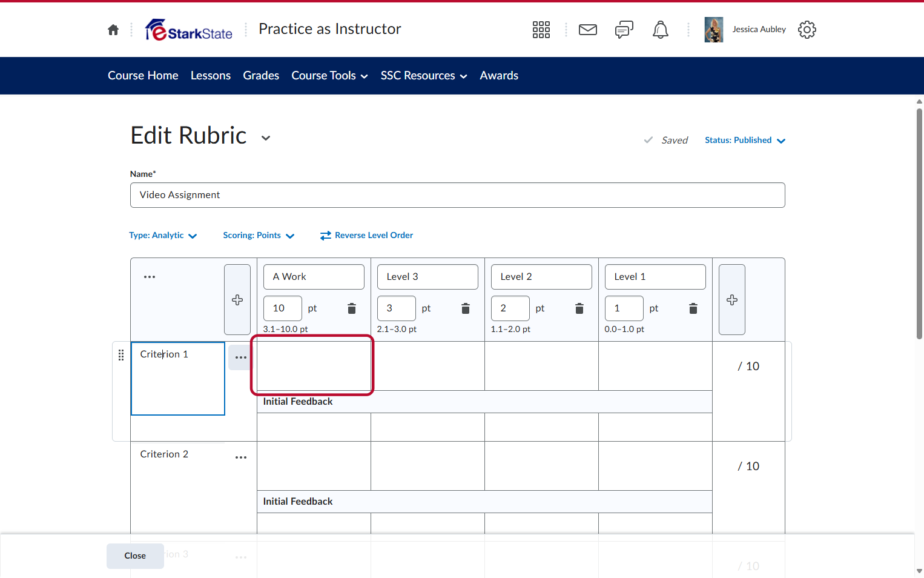Add a new level after Level 1
This screenshot has width=924, height=578.
(732, 300)
